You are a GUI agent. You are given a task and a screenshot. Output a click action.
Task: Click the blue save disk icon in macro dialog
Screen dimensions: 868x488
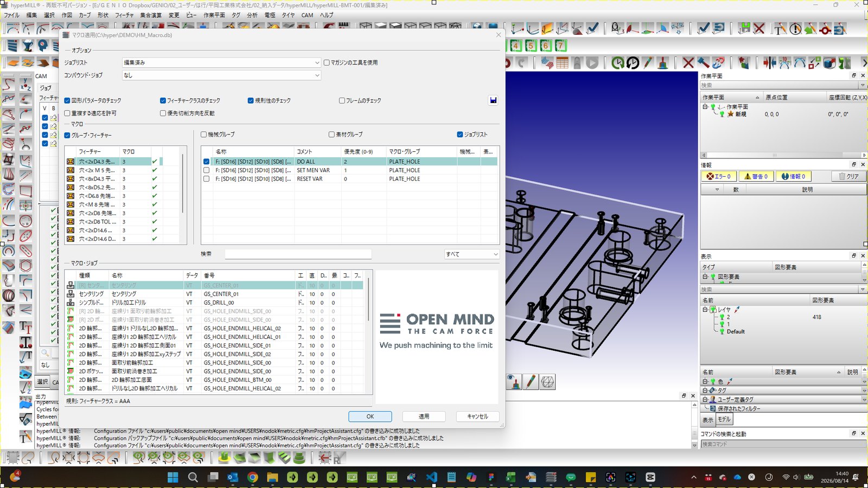[493, 100]
